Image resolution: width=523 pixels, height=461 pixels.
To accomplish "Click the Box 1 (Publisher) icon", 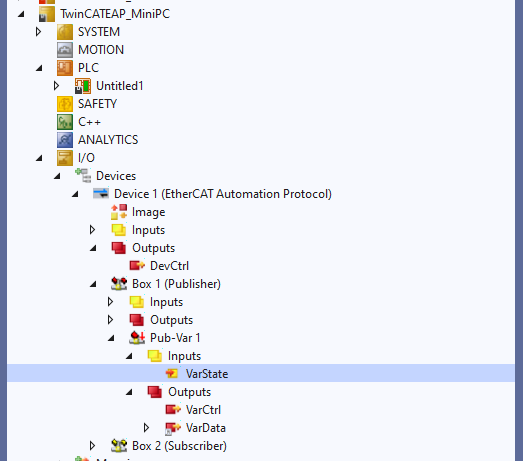I will (x=119, y=284).
